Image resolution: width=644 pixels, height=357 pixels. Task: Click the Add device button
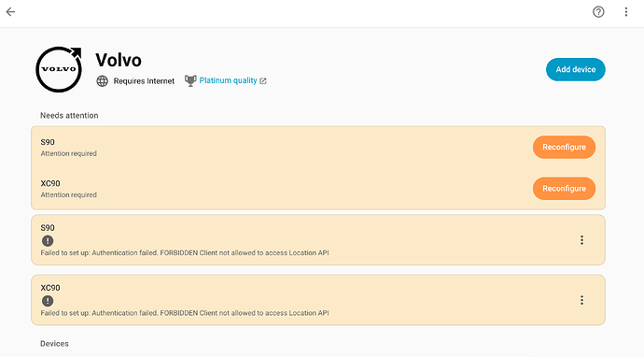pyautogui.click(x=576, y=69)
